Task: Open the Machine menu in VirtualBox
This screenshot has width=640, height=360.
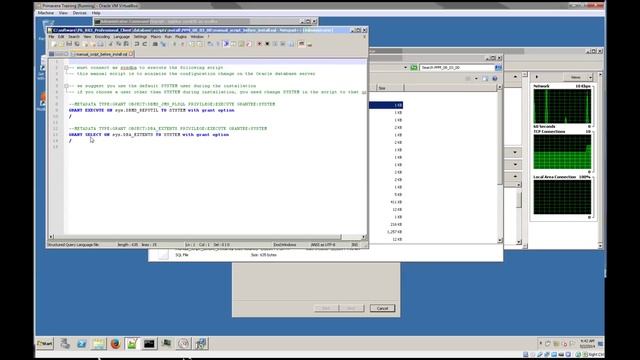Action: (46, 13)
